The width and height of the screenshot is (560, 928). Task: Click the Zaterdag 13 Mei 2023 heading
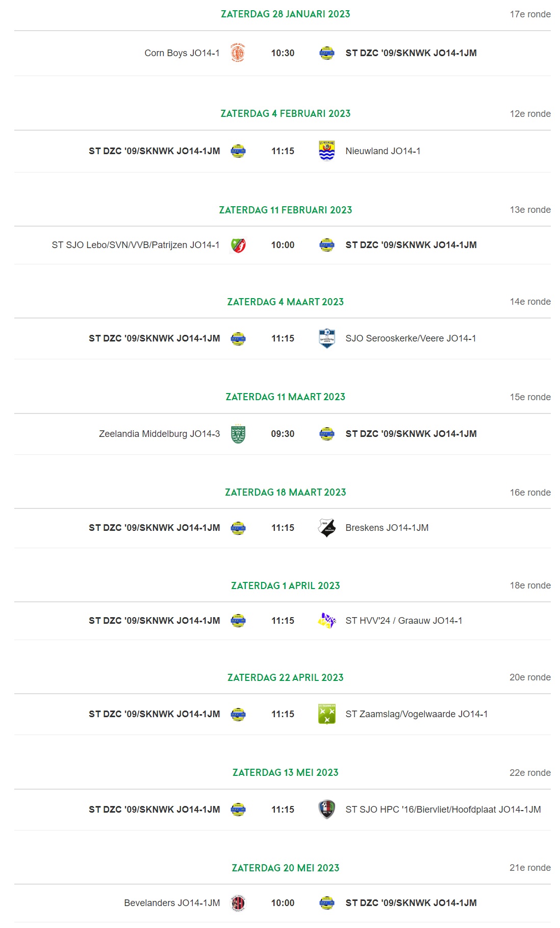285,773
